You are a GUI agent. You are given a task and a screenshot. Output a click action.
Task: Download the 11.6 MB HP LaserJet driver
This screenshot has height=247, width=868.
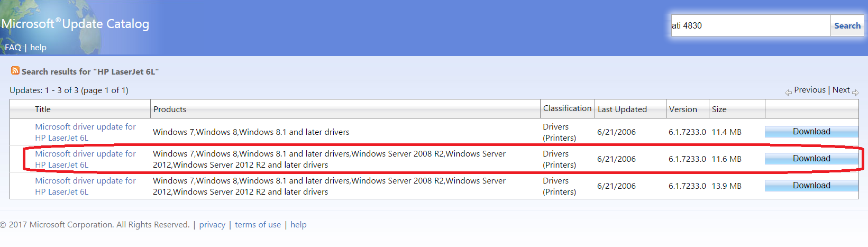click(x=811, y=159)
